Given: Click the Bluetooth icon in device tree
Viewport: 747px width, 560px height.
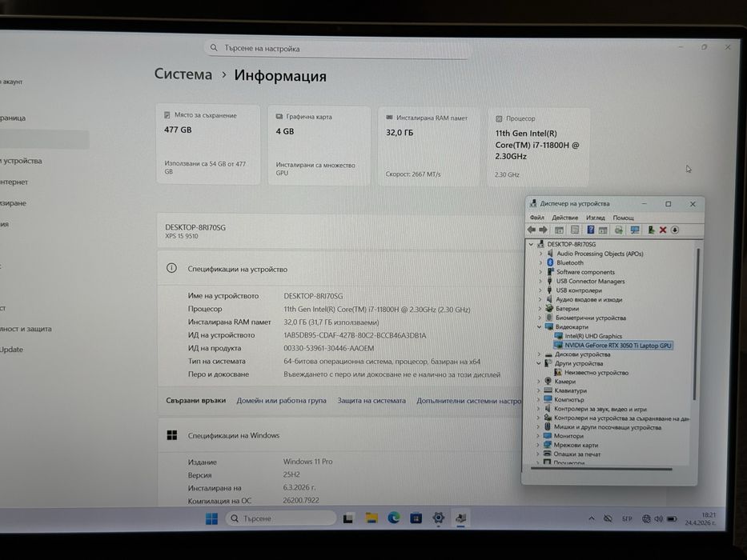Looking at the screenshot, I should (550, 262).
